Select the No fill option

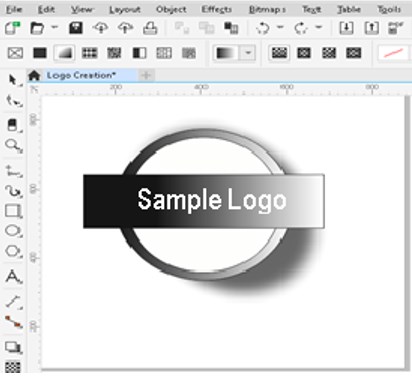point(15,53)
